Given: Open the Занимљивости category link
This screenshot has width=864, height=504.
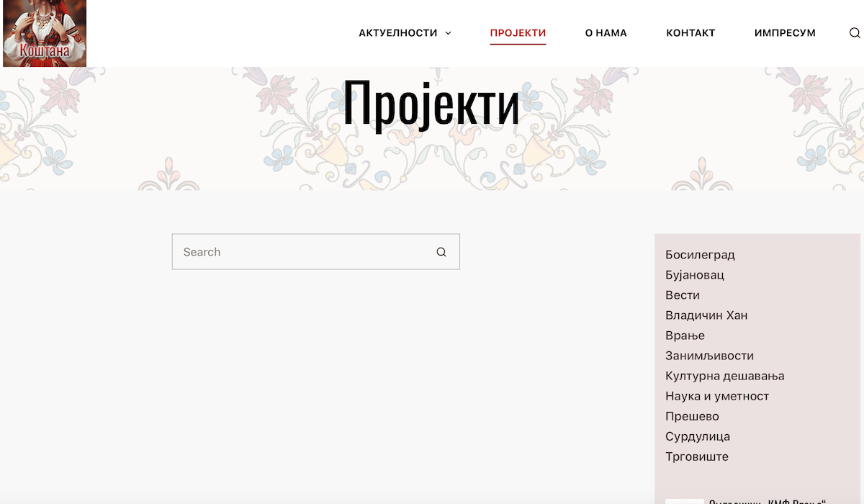Looking at the screenshot, I should (709, 356).
